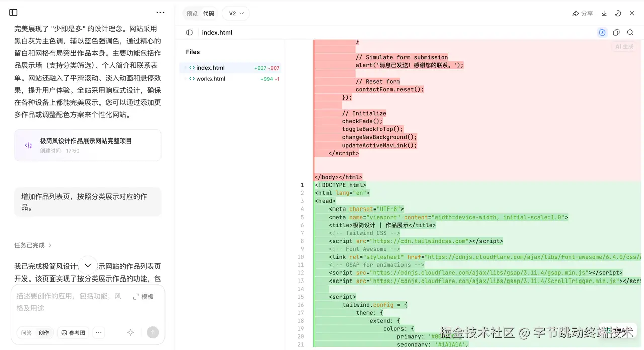Expand the 任务已完成 details

pos(33,245)
